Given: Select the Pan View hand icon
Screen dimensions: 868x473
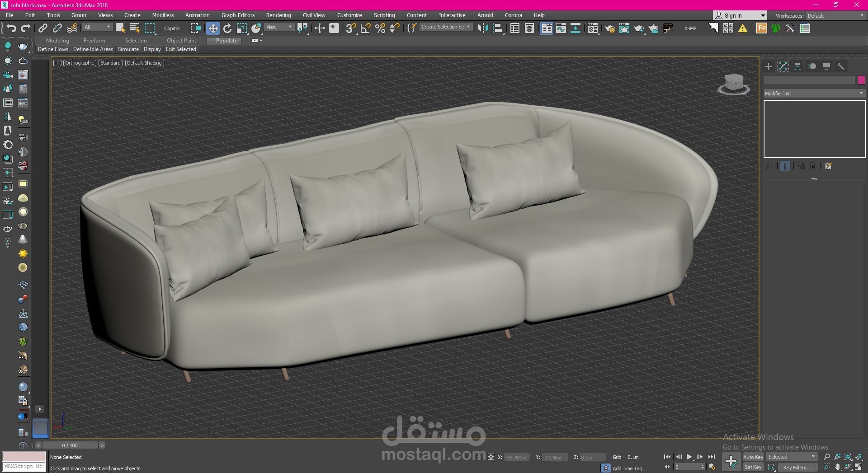Looking at the screenshot, I should 837,467.
